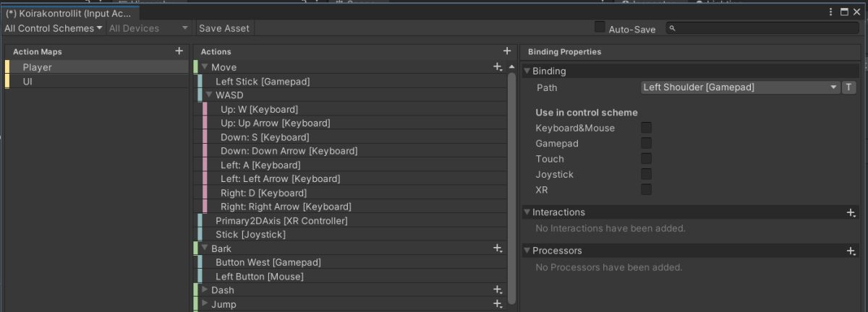The image size is (868, 312).
Task: Enable Joystick control scheme checkbox
Action: click(x=646, y=174)
